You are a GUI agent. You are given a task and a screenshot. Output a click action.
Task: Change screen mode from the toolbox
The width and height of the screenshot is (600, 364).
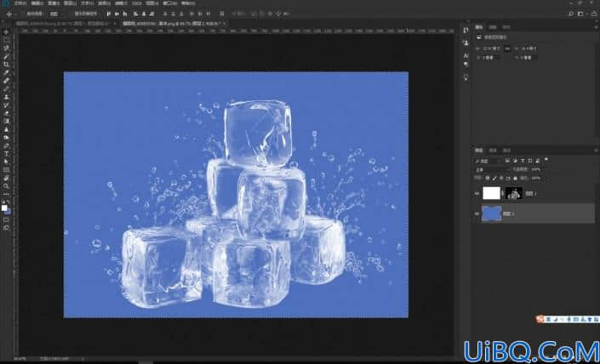(x=6, y=228)
